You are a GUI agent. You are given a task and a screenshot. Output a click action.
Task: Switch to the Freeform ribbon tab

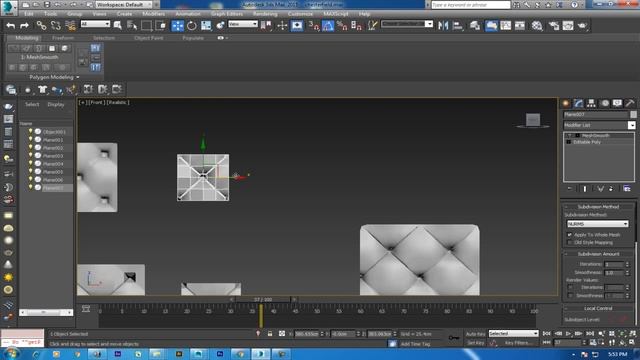click(x=63, y=38)
